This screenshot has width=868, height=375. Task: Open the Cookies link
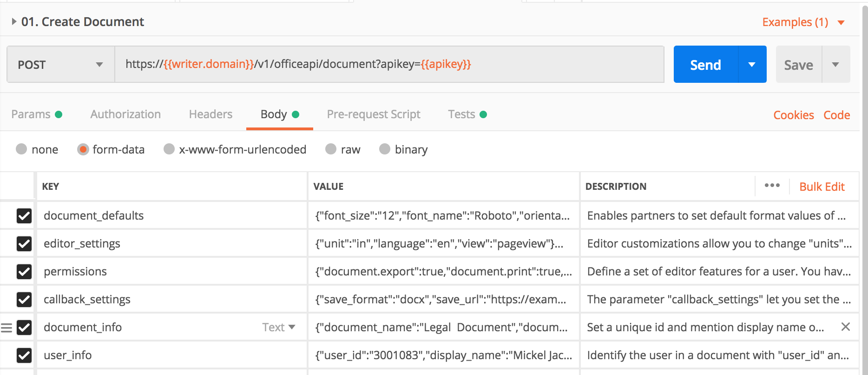(793, 115)
